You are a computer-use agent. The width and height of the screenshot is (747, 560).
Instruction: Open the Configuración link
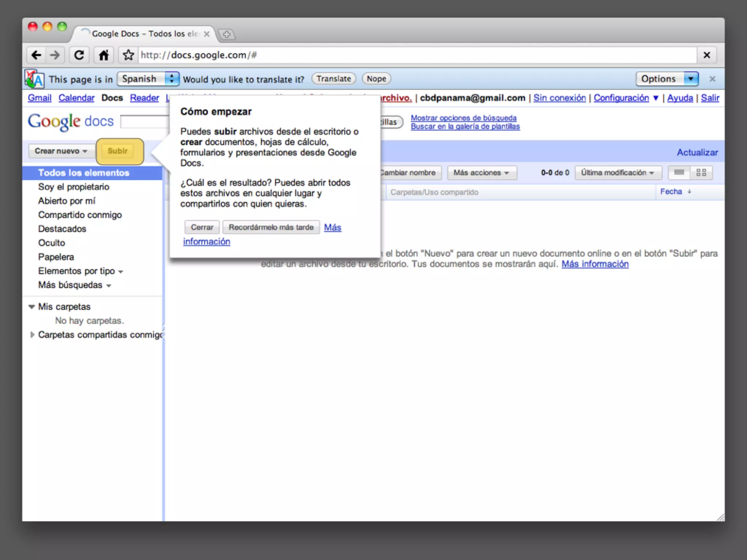[621, 98]
